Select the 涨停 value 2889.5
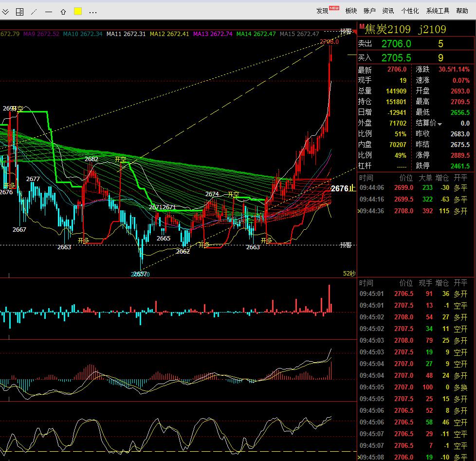The image size is (476, 461). 460,155
